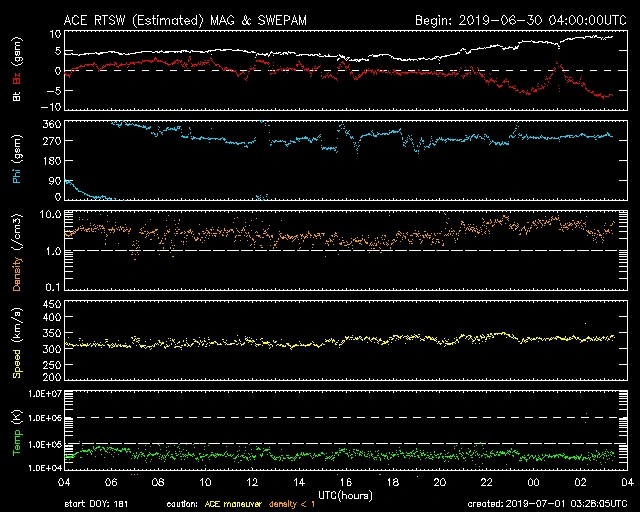Click the 16 hour tick on time axis
Screen dimensions: 640x512
344,482
